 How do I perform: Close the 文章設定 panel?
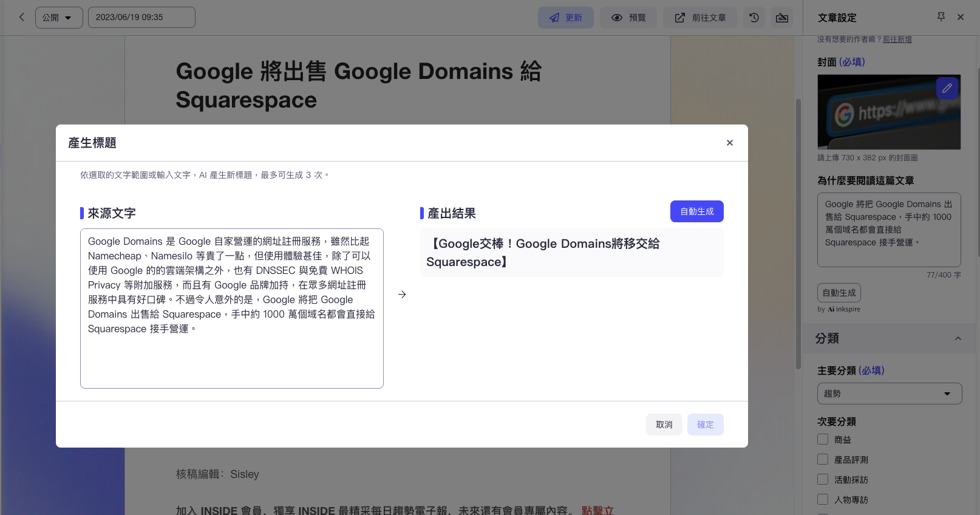pyautogui.click(x=961, y=17)
